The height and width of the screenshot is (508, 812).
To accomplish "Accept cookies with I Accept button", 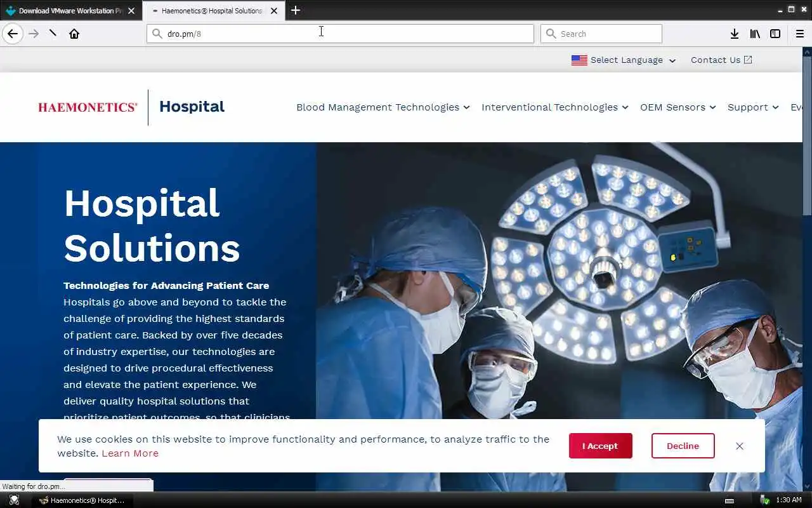I will [x=600, y=446].
